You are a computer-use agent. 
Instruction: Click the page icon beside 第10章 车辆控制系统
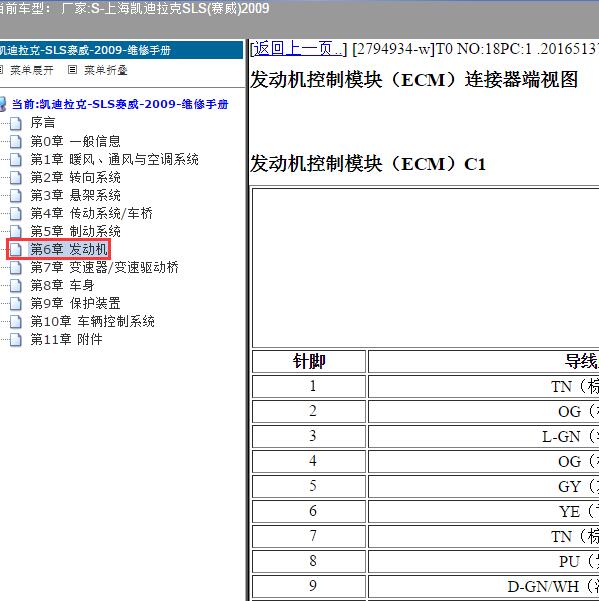[x=16, y=321]
